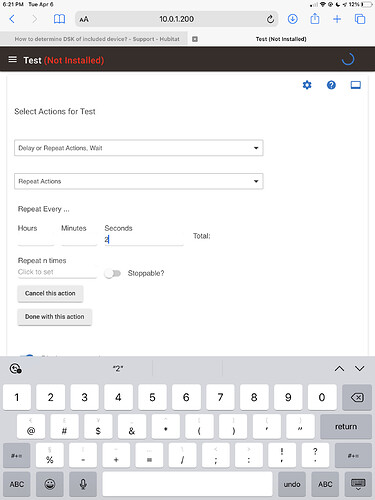Tap the return key
This screenshot has width=375, height=500.
(346, 427)
